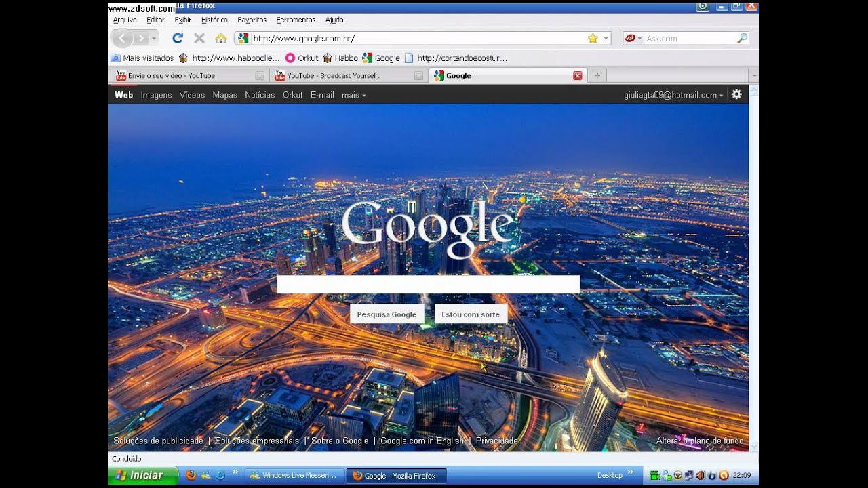This screenshot has width=868, height=488.
Task: Bookmark this page with the star icon
Action: (593, 39)
